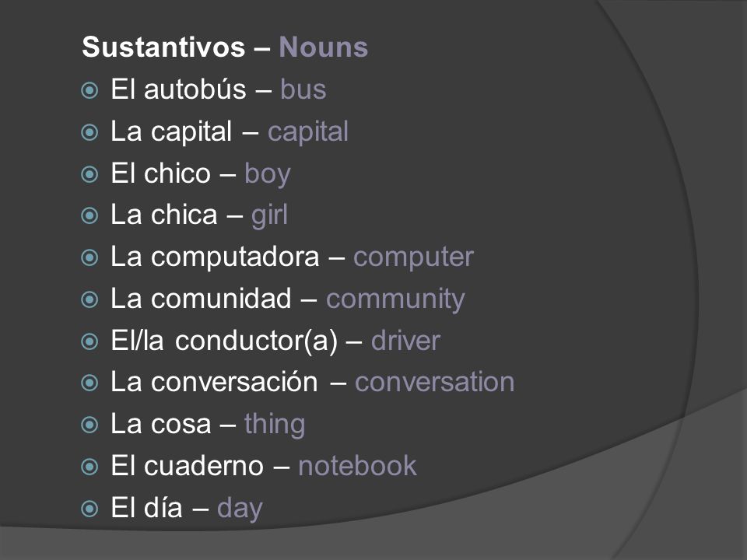Select the bullet next to El cuaderno
The height and width of the screenshot is (560, 747).
click(89, 467)
